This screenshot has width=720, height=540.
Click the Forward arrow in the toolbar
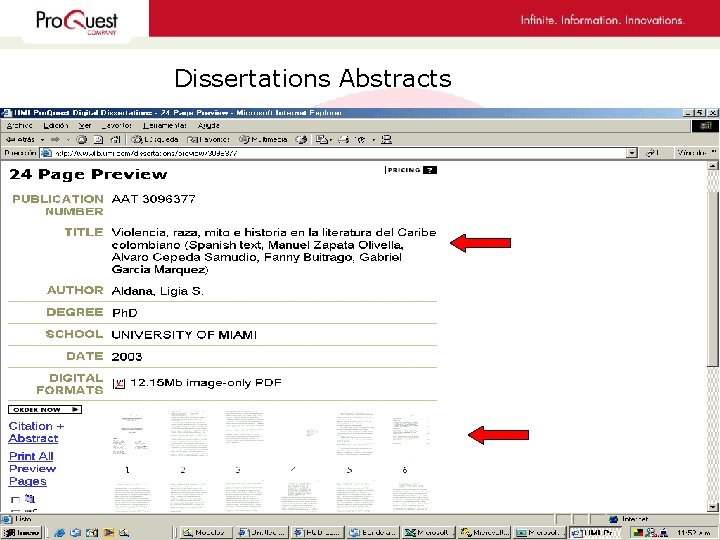coord(56,139)
